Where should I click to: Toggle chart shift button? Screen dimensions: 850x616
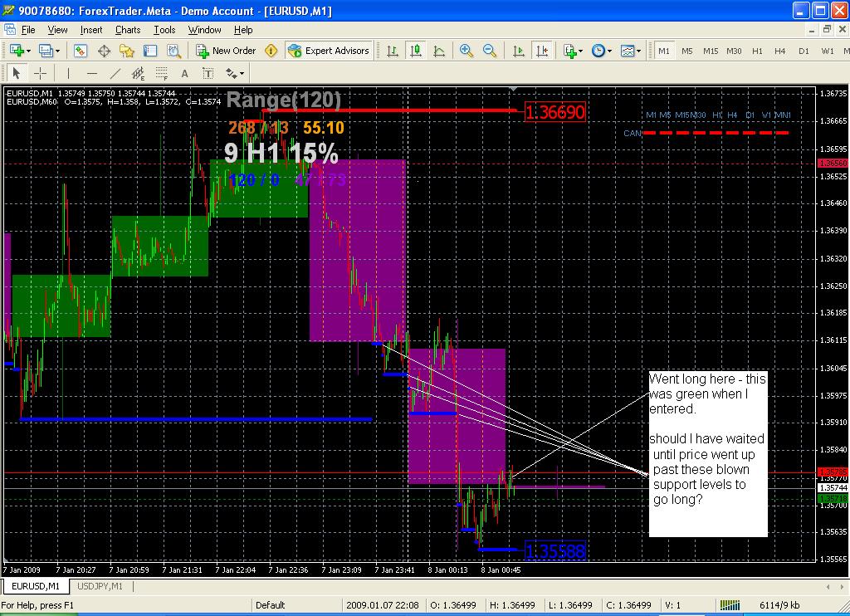(541, 51)
